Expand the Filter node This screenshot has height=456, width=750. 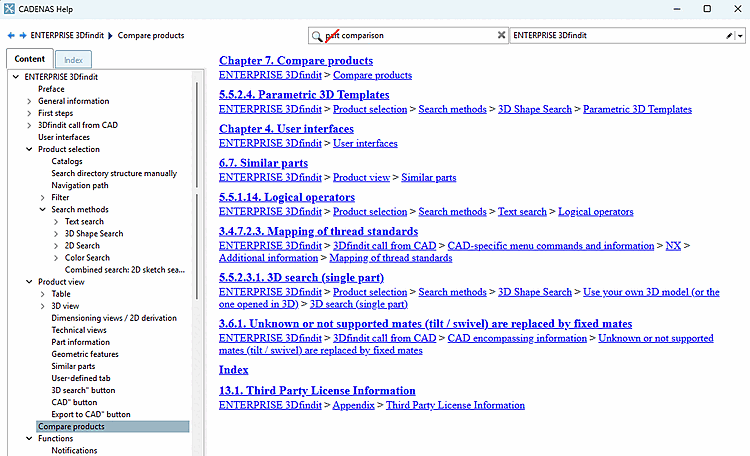pyautogui.click(x=43, y=197)
